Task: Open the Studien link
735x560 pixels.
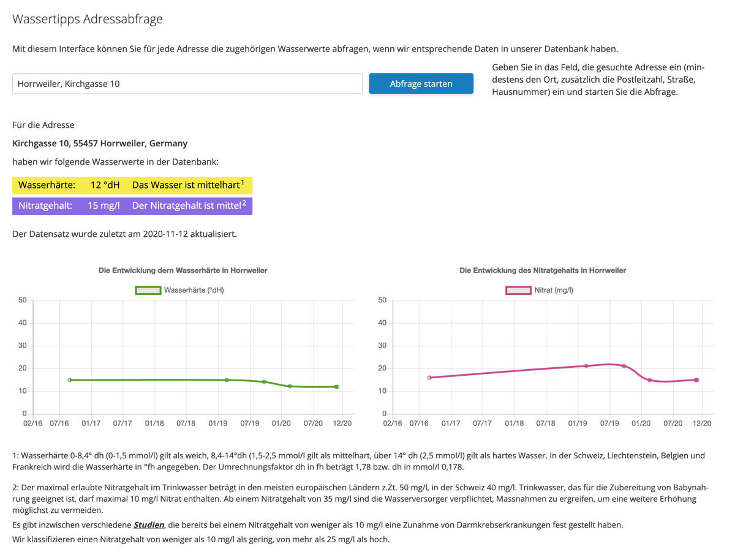Action: point(149,525)
